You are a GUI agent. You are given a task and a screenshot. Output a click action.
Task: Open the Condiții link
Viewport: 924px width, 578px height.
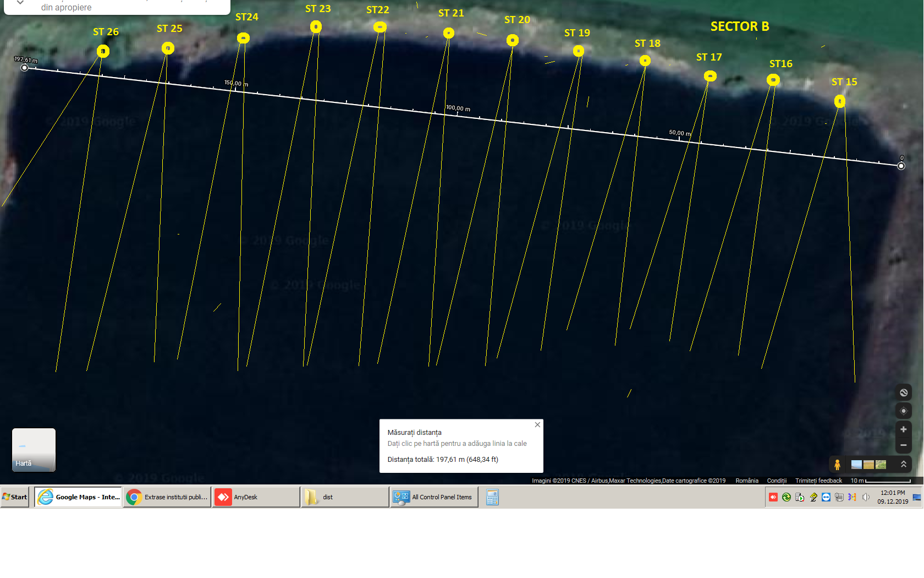777,481
